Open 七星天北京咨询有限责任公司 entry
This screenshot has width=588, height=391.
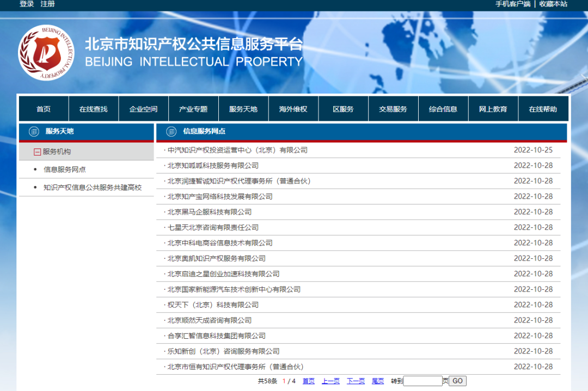pos(213,228)
